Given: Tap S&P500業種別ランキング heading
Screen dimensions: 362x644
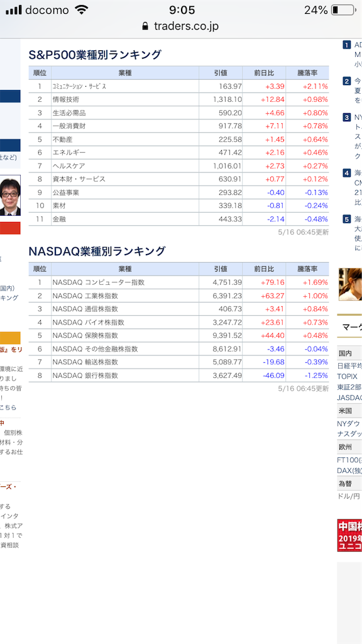Looking at the screenshot, I should 96,55.
